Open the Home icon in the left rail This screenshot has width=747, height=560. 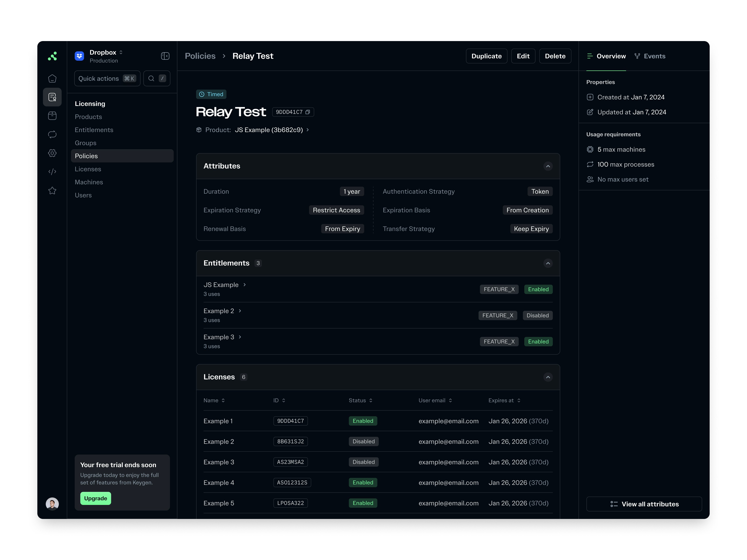52,78
